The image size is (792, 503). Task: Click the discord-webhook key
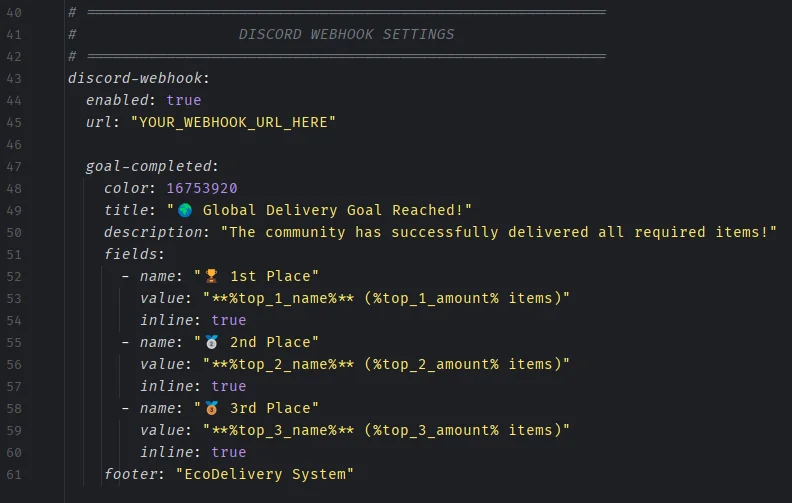tap(135, 78)
